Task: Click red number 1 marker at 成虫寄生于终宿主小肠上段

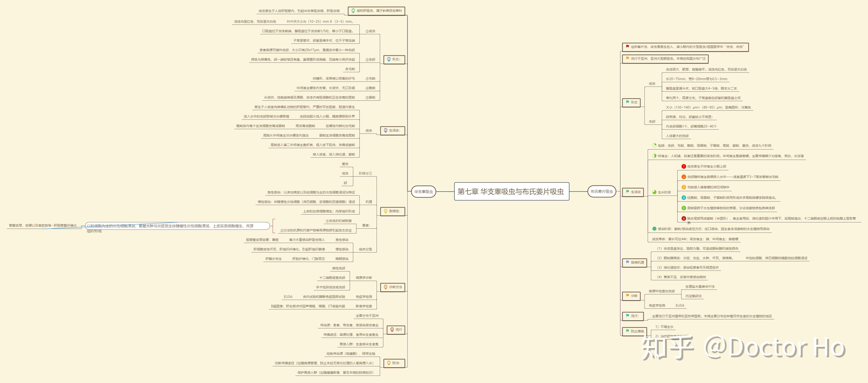Action: 684,166
